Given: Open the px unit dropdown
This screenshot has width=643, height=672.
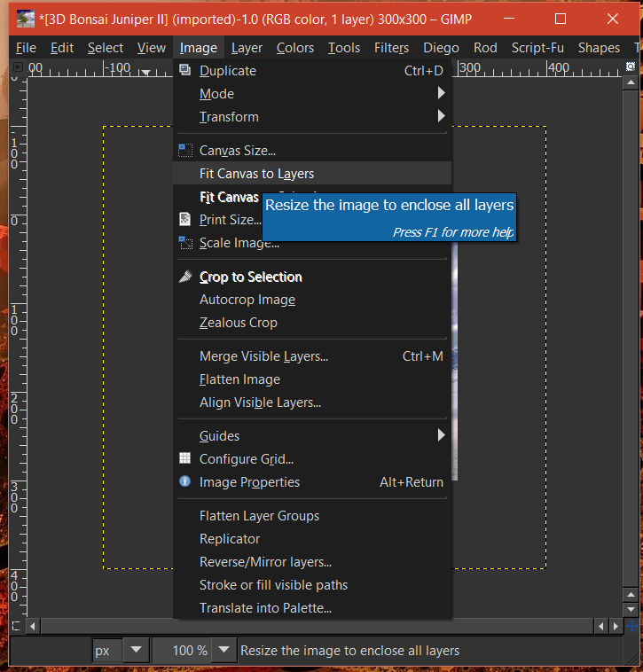Looking at the screenshot, I should [136, 650].
